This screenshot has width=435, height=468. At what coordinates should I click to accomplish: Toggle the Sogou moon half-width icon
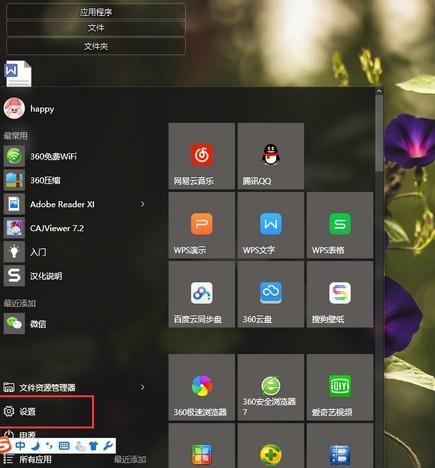point(35,446)
